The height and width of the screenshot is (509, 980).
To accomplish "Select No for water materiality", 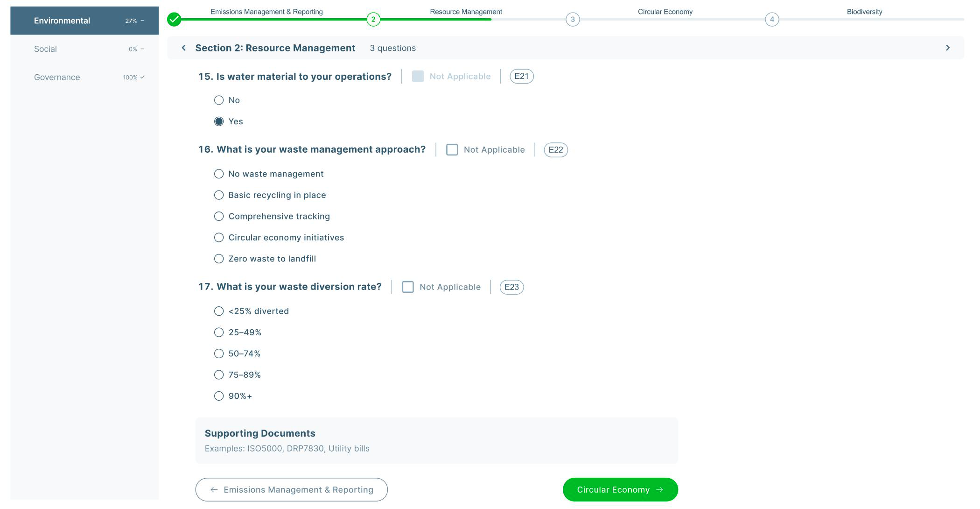I will point(219,100).
